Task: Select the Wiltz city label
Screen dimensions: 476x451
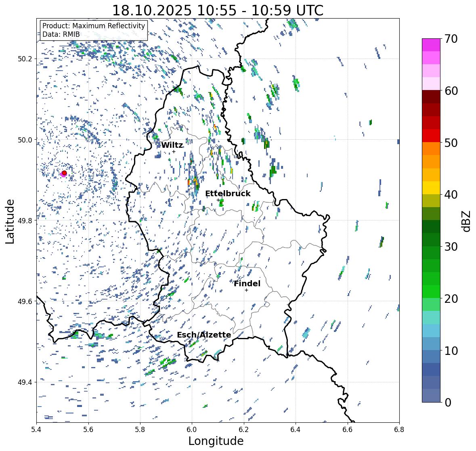Action: pos(172,145)
